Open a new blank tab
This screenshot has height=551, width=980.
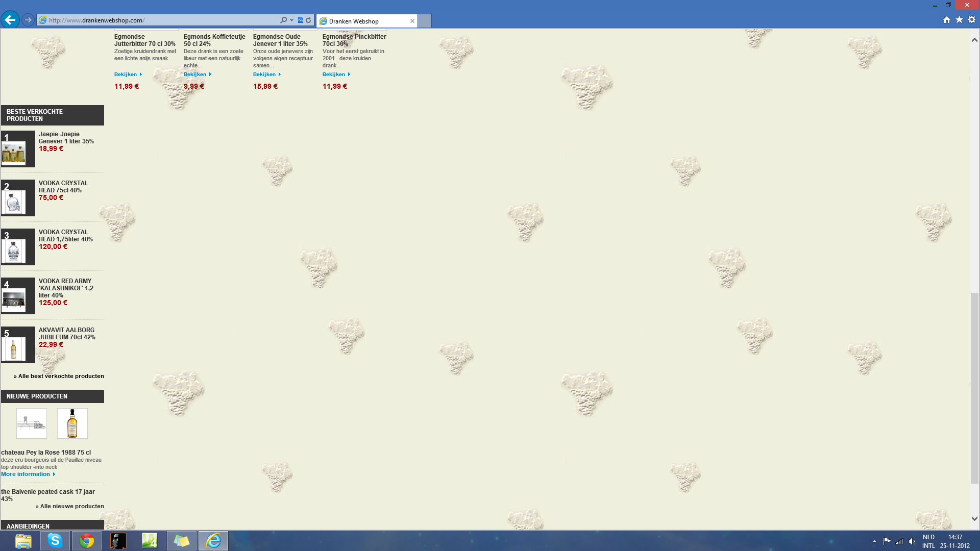coord(425,21)
